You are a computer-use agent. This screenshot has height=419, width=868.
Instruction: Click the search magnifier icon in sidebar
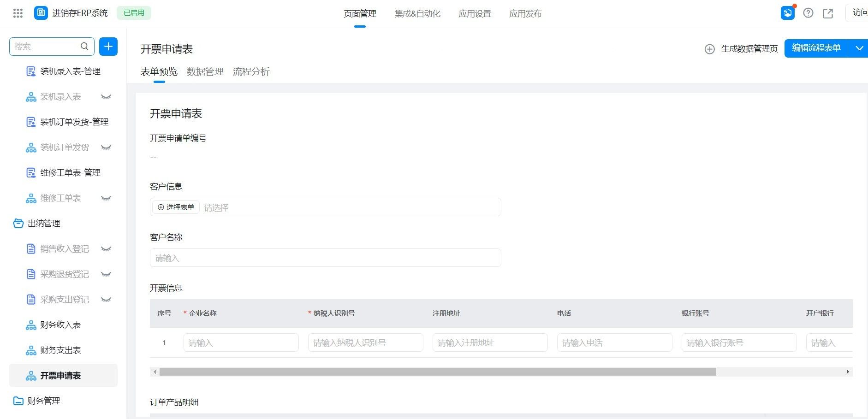pos(84,47)
